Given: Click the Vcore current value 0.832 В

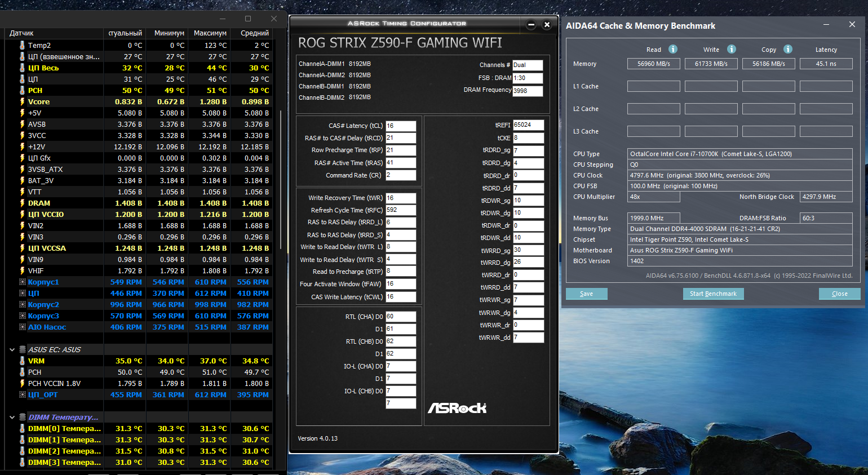Looking at the screenshot, I should point(130,101).
